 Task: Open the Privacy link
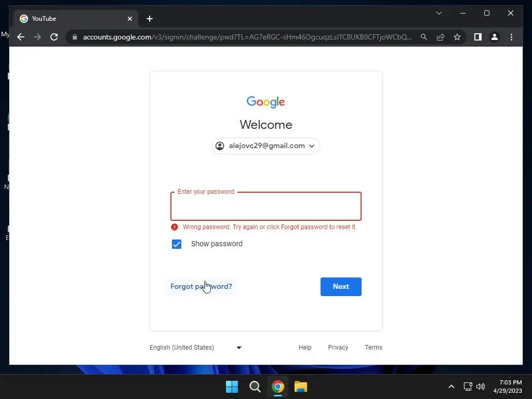338,348
